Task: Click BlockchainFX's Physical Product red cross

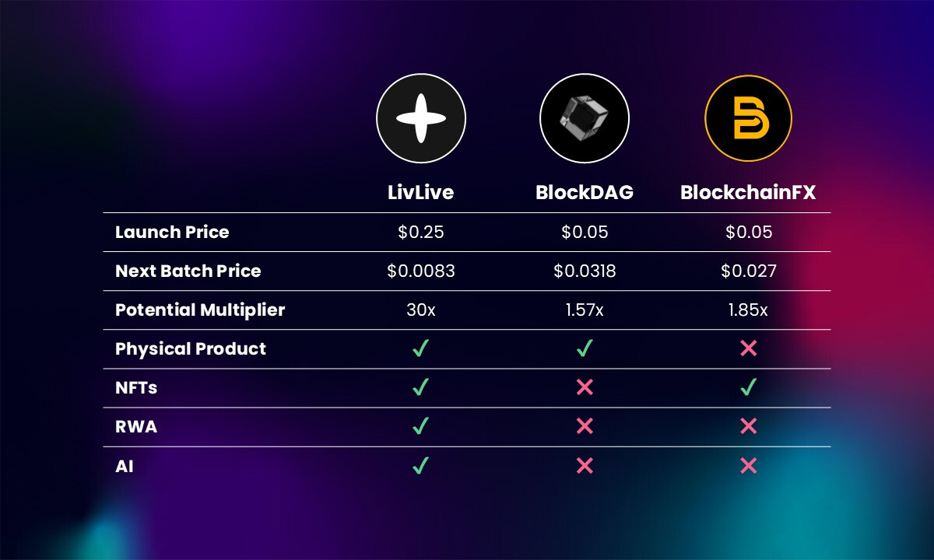Action: (x=748, y=348)
